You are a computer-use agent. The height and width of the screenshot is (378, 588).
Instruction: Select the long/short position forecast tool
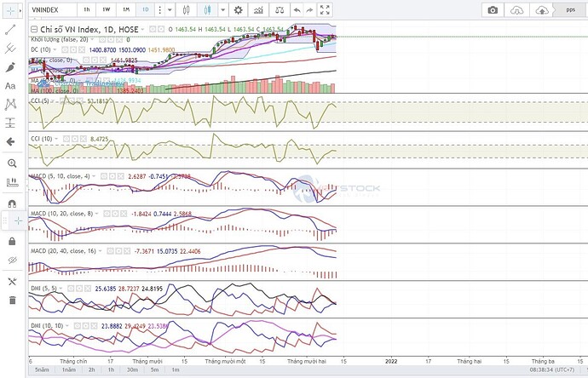(x=10, y=123)
